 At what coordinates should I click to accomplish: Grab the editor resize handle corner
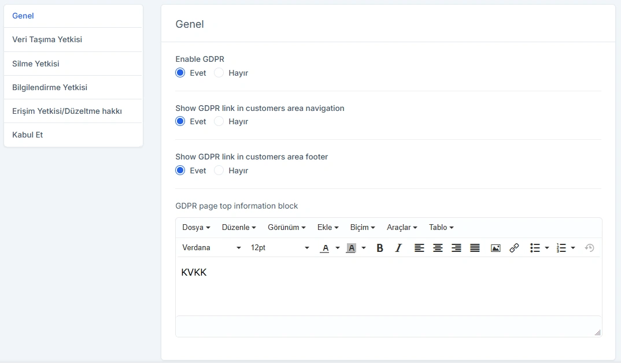[598, 333]
